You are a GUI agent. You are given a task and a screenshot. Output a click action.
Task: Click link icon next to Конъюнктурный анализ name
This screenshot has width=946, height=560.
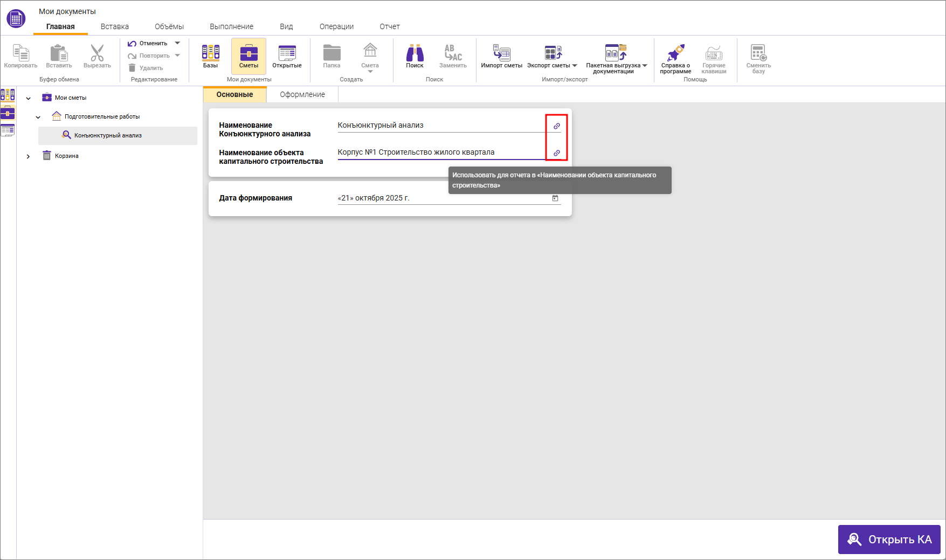(x=557, y=126)
